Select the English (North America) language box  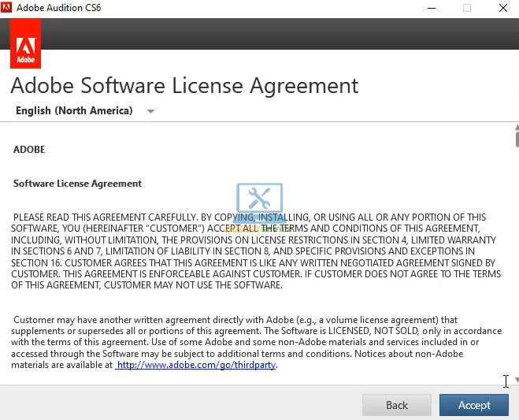pyautogui.click(x=74, y=111)
